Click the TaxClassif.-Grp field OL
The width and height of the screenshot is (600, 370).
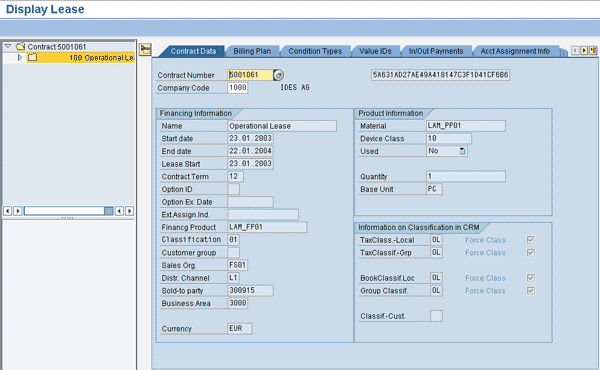click(x=436, y=253)
